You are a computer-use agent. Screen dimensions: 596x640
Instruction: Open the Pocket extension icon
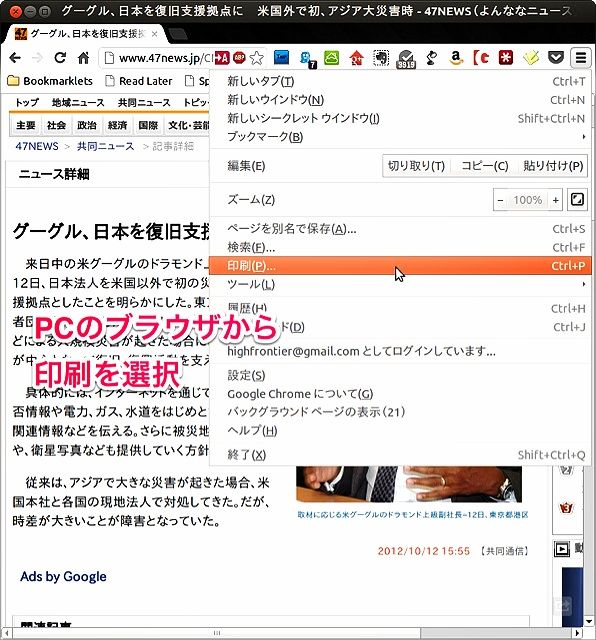click(556, 58)
